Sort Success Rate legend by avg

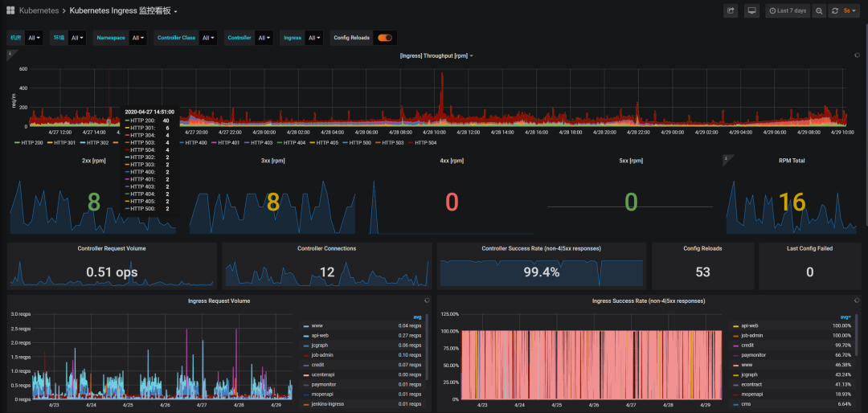(845, 317)
